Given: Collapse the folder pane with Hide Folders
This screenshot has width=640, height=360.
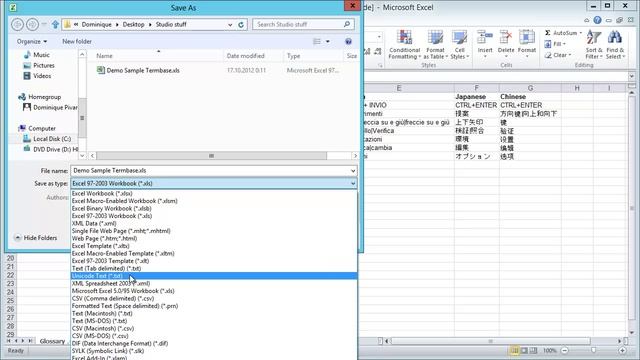Looking at the screenshot, I should point(36,238).
